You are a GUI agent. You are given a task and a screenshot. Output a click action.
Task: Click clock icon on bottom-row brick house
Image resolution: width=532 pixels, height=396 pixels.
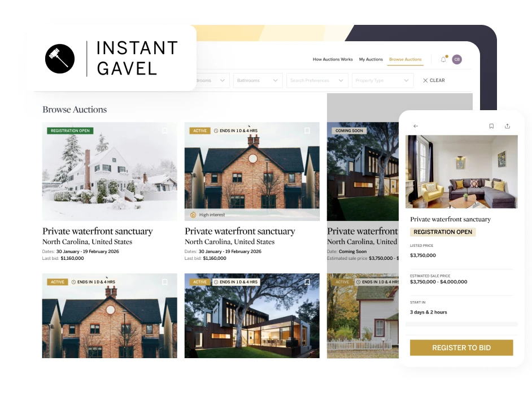click(x=73, y=282)
